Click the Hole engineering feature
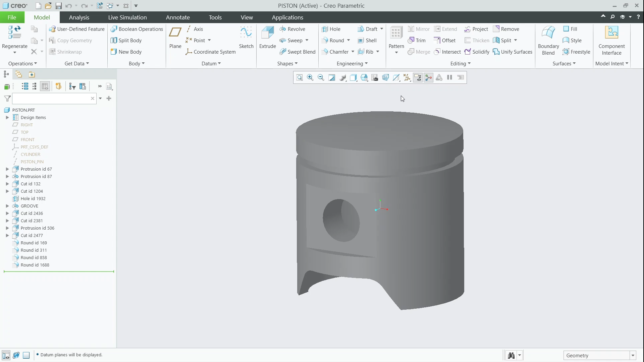Viewport: 644px width, 362px height. (x=331, y=29)
